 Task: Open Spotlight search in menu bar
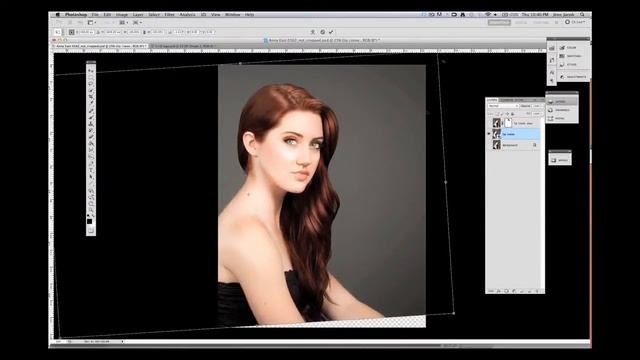tap(582, 15)
